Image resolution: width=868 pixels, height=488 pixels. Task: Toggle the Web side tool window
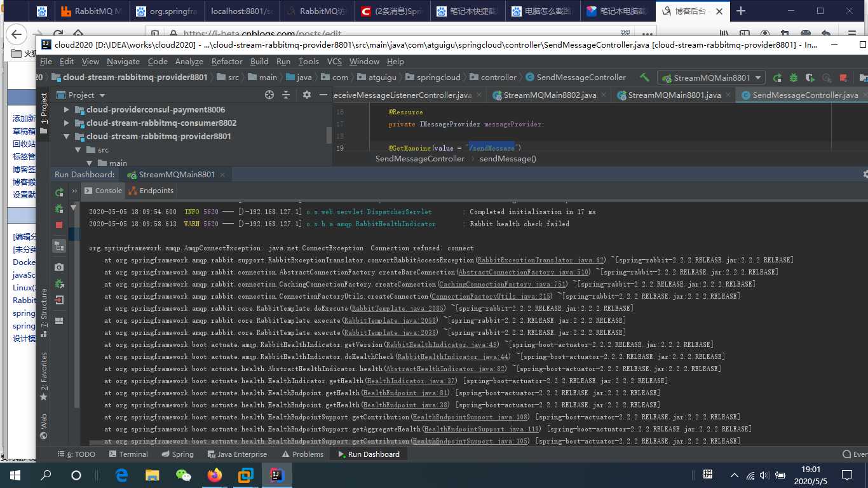[x=44, y=426]
